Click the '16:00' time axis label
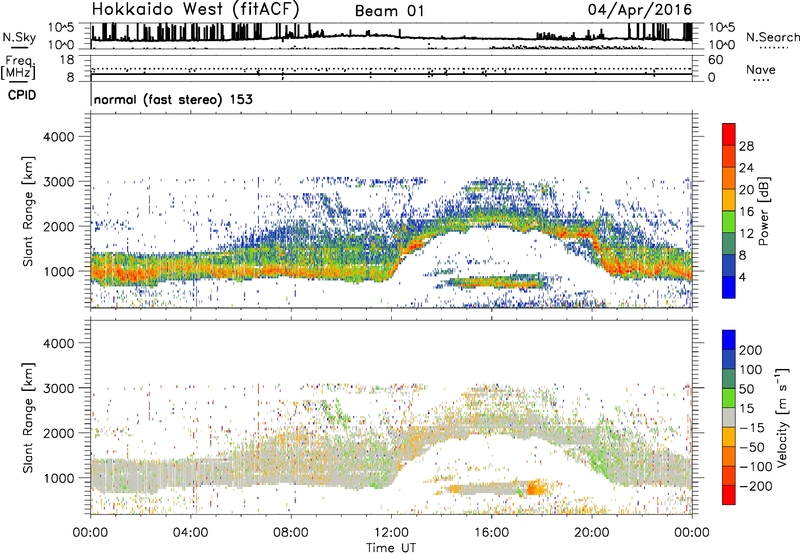Viewport: 800px width, 554px height. (491, 533)
